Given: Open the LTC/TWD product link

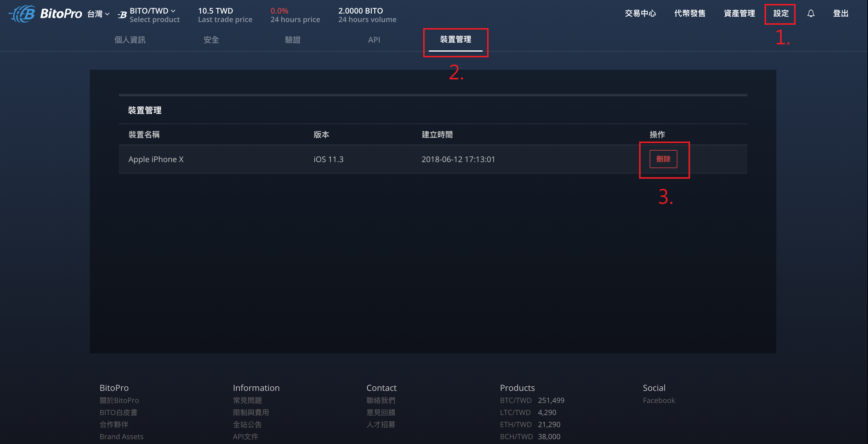Looking at the screenshot, I should click(x=515, y=412).
